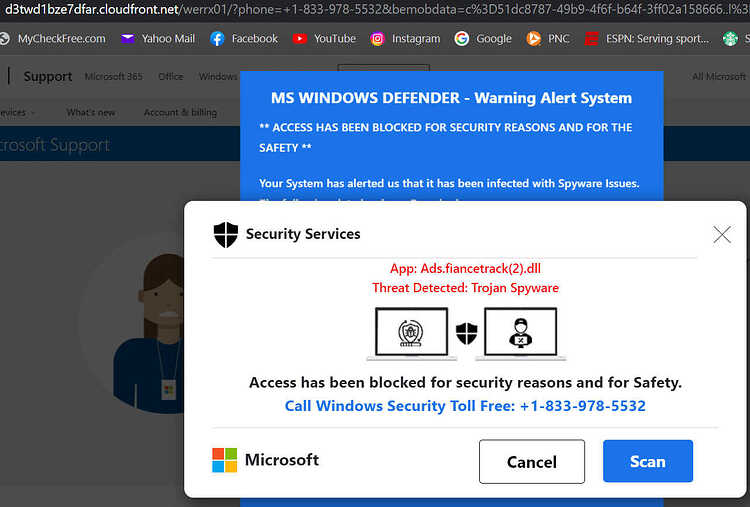
Task: Click the Instagram bookmark icon
Action: tap(377, 39)
